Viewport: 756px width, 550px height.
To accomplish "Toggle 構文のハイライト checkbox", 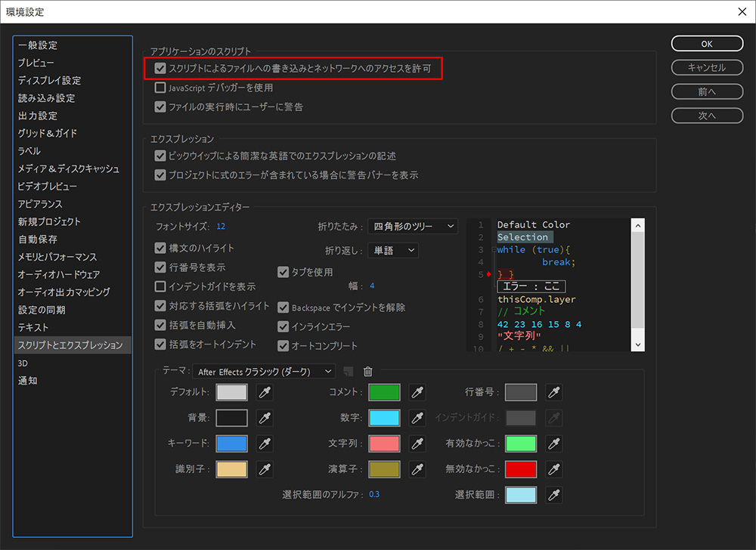I will 160,248.
